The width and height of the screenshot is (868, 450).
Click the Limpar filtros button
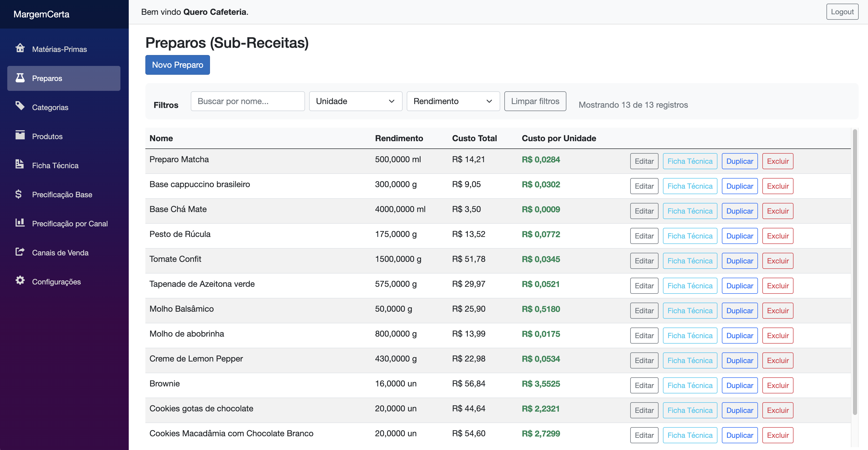(535, 101)
